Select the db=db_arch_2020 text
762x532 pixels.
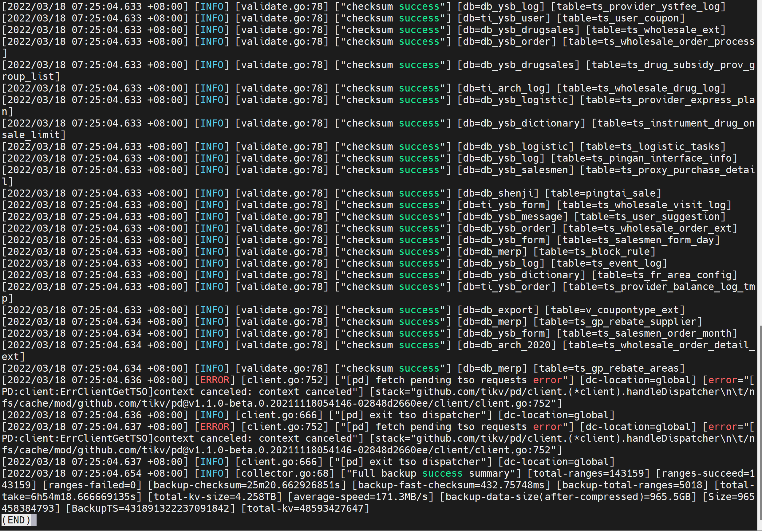pyautogui.click(x=507, y=345)
